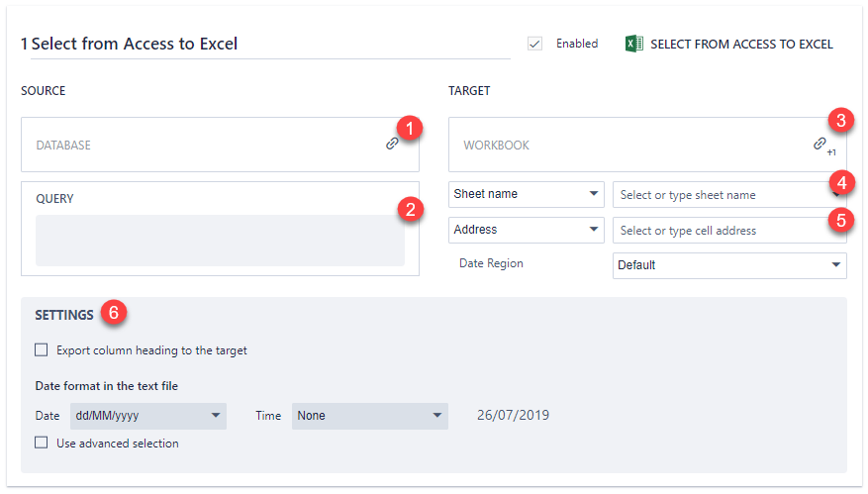Click the red callout marker number 2
The image size is (868, 494).
tap(410, 208)
